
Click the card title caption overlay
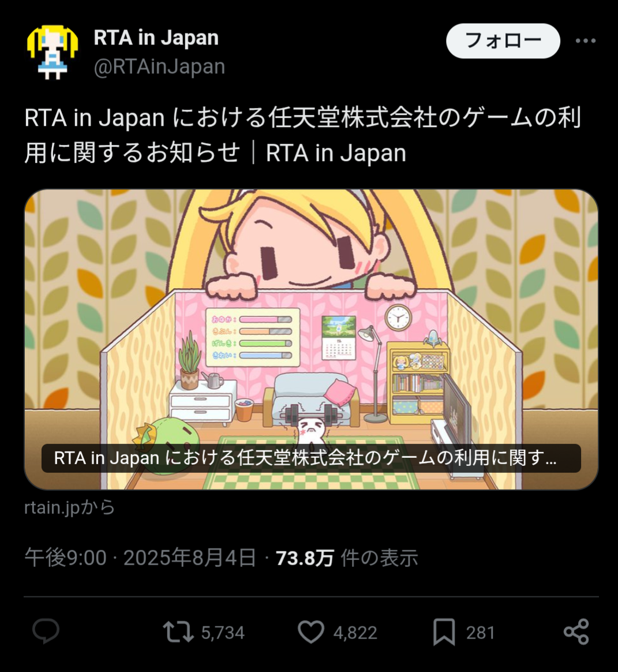[311, 458]
